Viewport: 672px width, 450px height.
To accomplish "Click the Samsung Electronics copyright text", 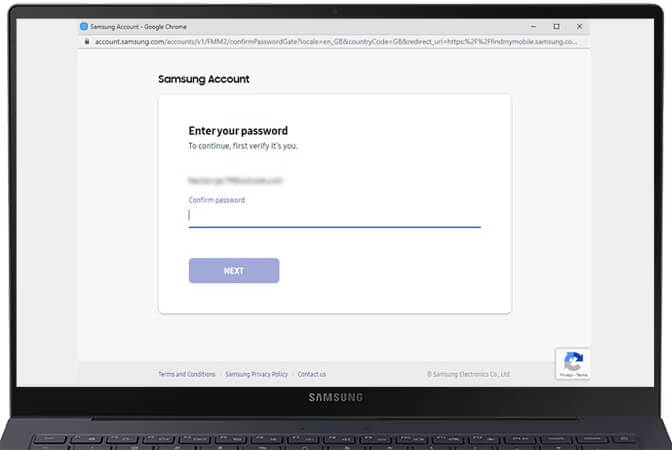I will [469, 374].
